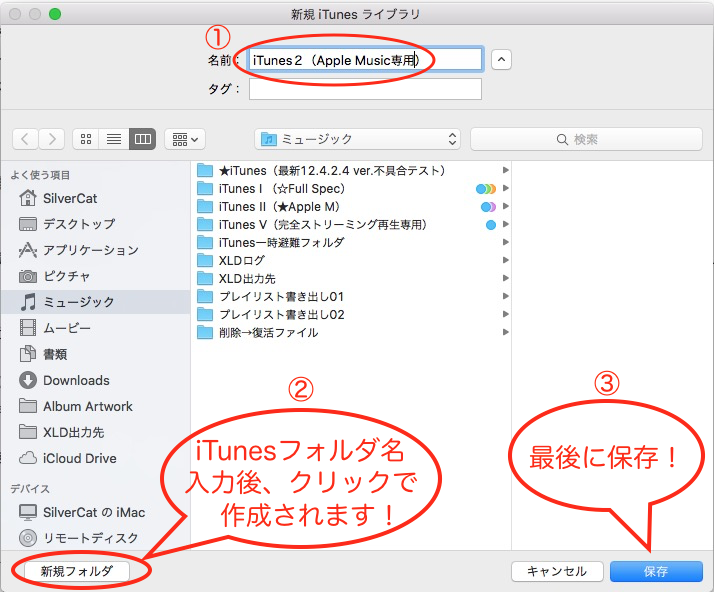Click the 検索 search field
Image resolution: width=714 pixels, height=592 pixels.
(586, 139)
